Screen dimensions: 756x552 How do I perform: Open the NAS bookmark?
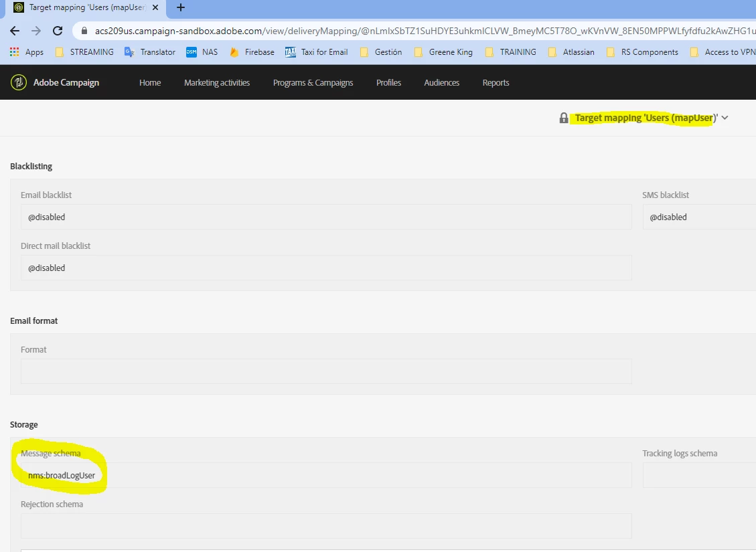pyautogui.click(x=202, y=52)
